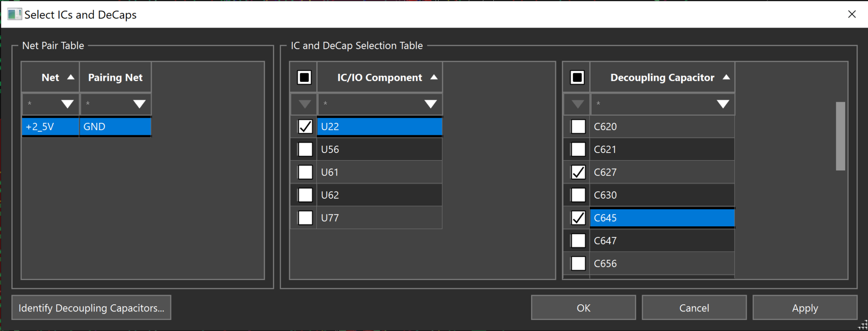This screenshot has width=868, height=331.
Task: Open the Decoupling Capacitor filter dropdown
Action: click(x=722, y=104)
